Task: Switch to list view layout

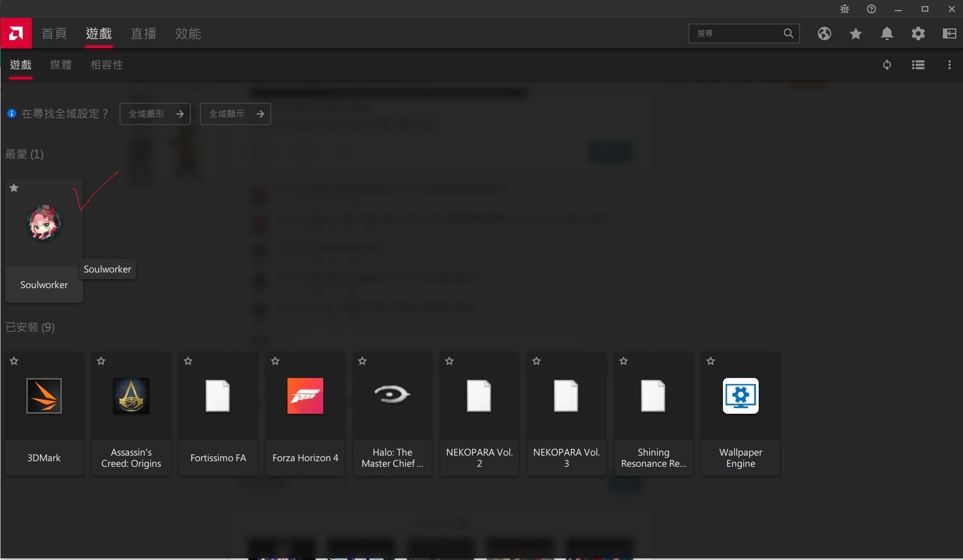Action: click(918, 65)
